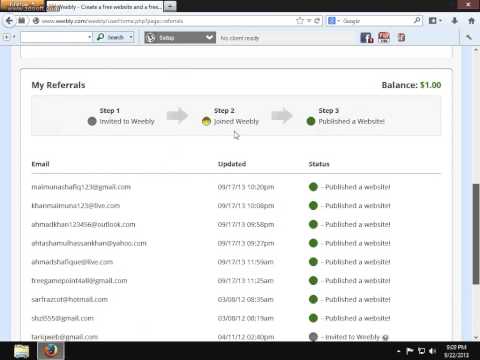Image resolution: width=480 pixels, height=360 pixels.
Task: Click the 09/17/13 10:20pm timestamp
Action: tap(246, 187)
